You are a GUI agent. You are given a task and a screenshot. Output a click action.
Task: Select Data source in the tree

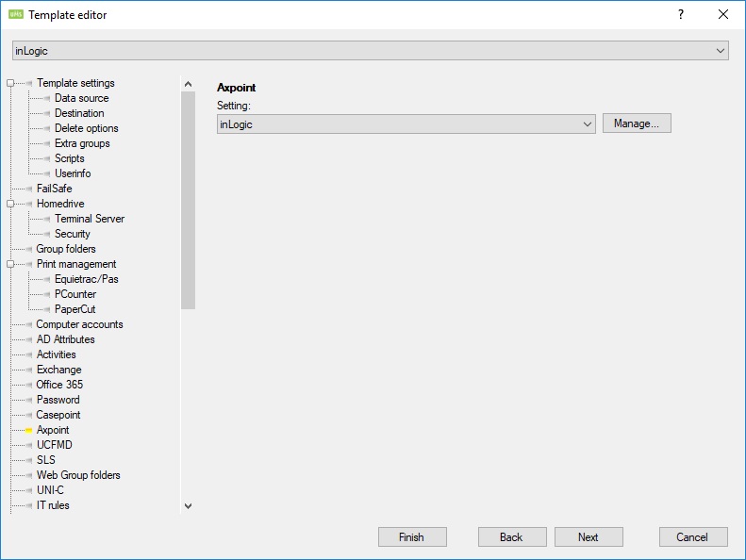(x=81, y=98)
